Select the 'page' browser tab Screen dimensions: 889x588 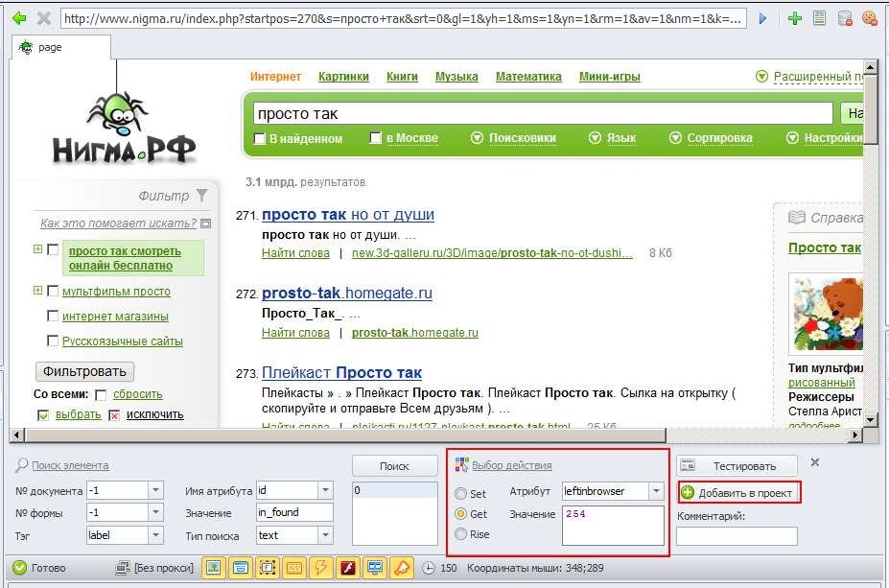click(x=60, y=48)
